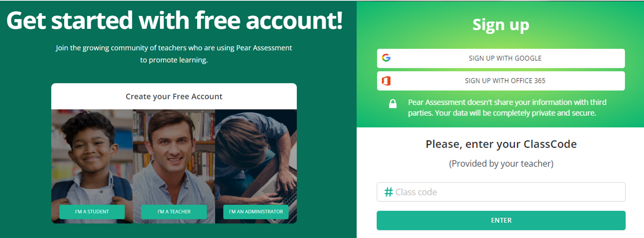The image size is (644, 238).
Task: Sign up with Google
Action: 501,58
